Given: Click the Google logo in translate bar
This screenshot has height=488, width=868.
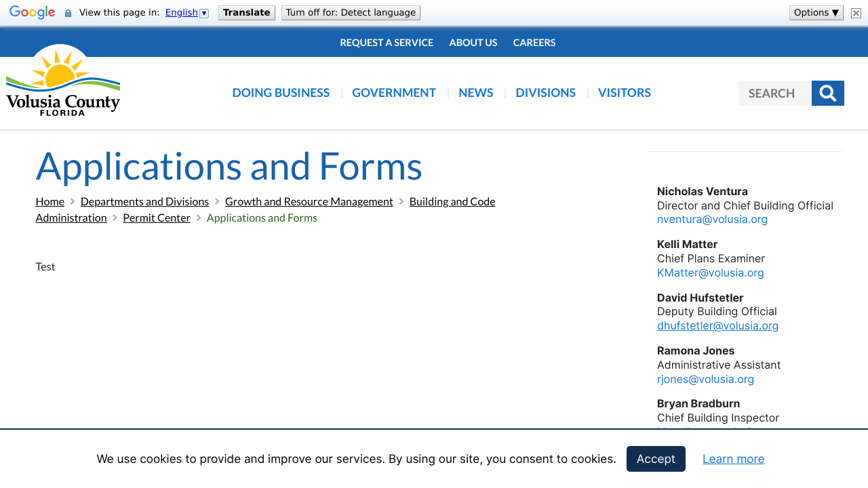Looking at the screenshot, I should coord(32,13).
